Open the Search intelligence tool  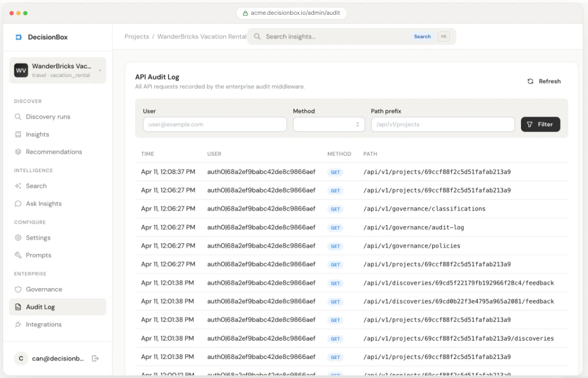click(36, 186)
